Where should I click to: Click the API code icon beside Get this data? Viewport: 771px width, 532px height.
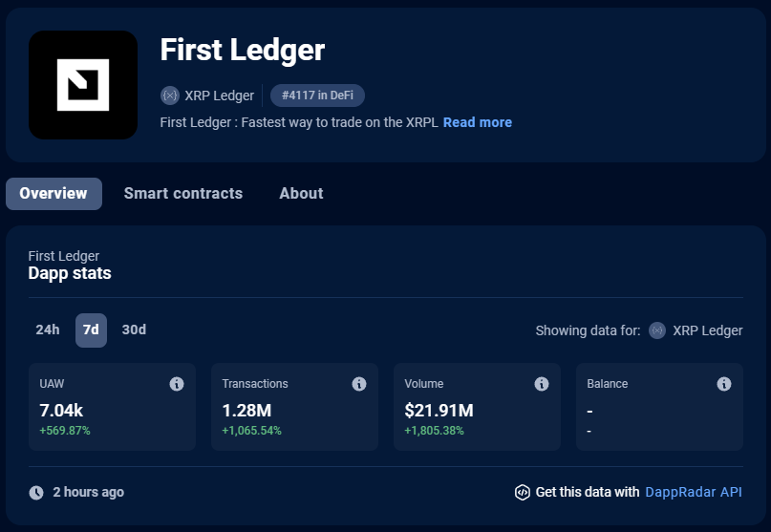523,492
